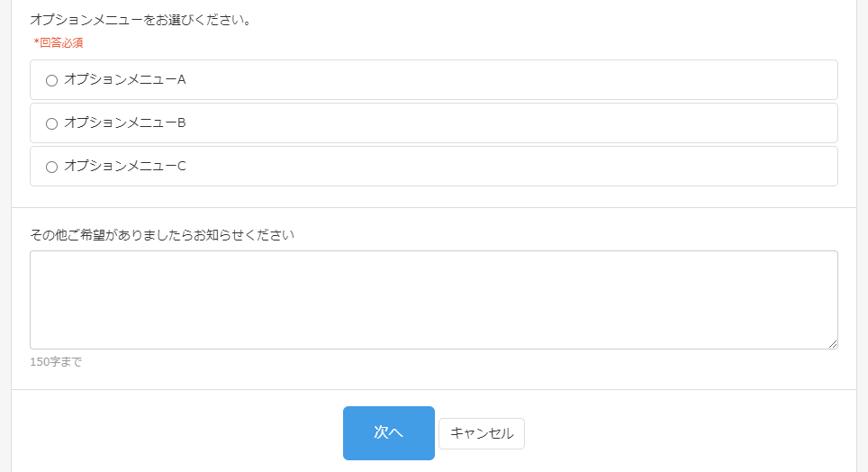Select the オプションメニューC radio button
Screen dimensions: 868x472
pos(51,167)
